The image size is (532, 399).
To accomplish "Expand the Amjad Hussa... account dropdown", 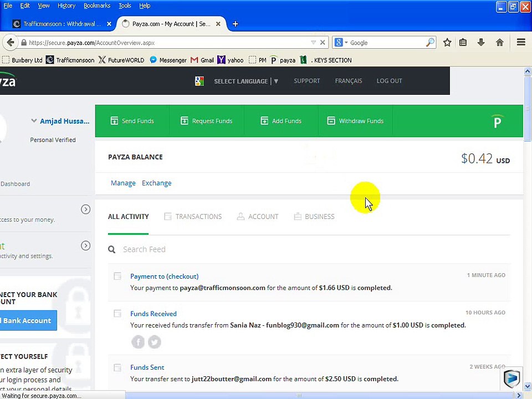I will (x=34, y=120).
